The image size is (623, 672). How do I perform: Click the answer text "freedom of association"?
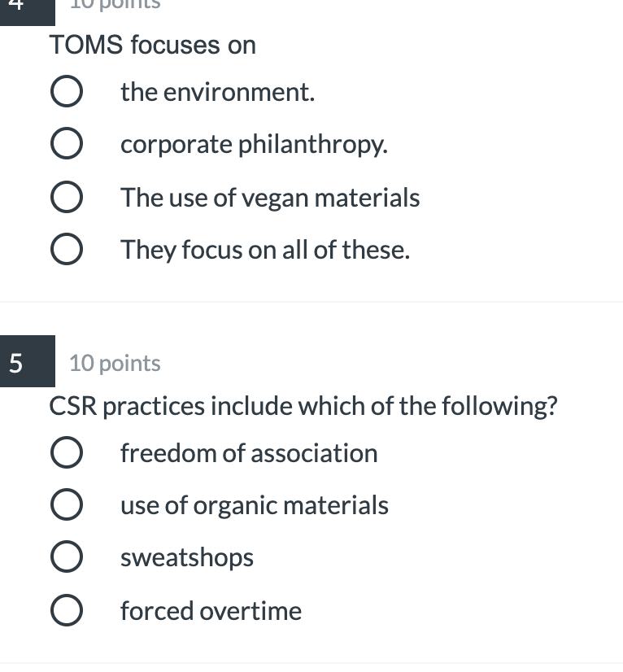tap(249, 452)
